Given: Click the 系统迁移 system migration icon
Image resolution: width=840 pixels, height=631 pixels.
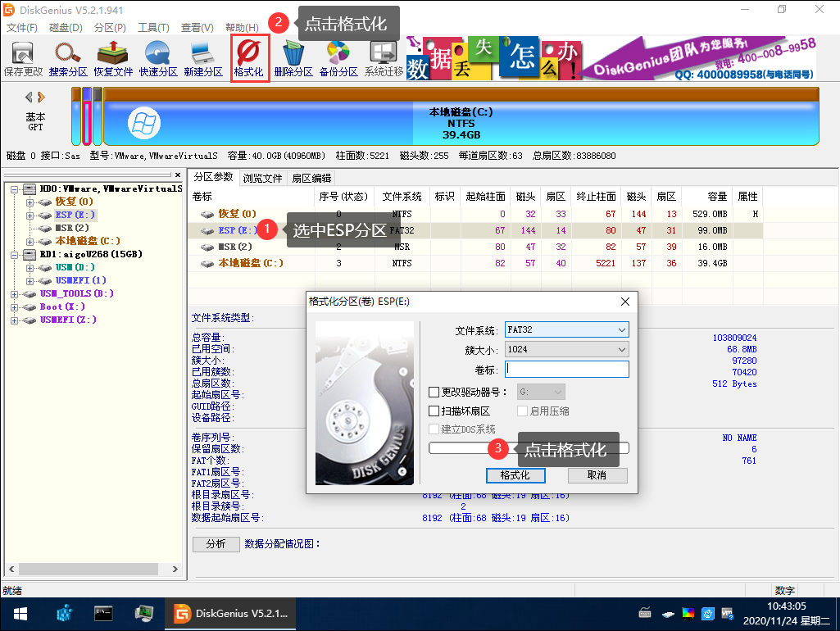Looking at the screenshot, I should tap(384, 59).
